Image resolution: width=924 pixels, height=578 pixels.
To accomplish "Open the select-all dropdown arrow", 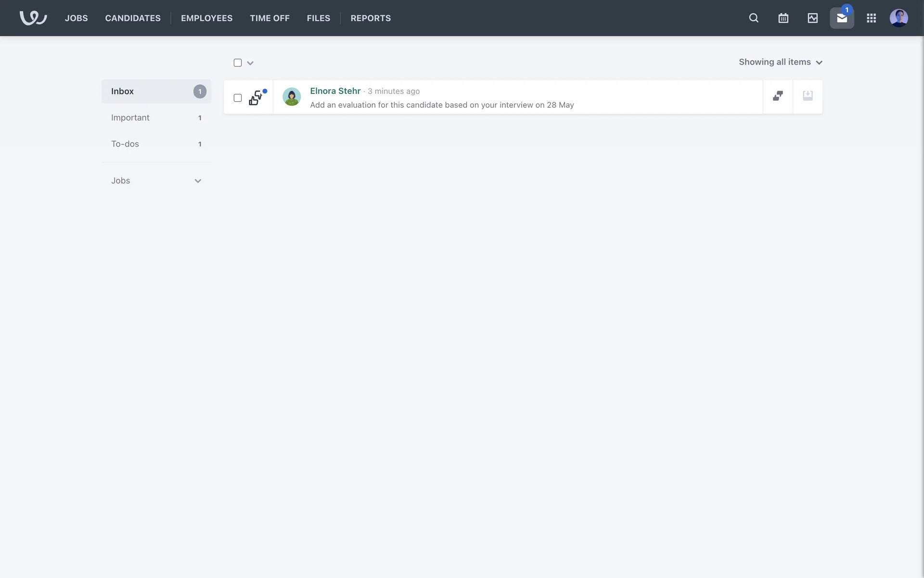I will pos(250,63).
